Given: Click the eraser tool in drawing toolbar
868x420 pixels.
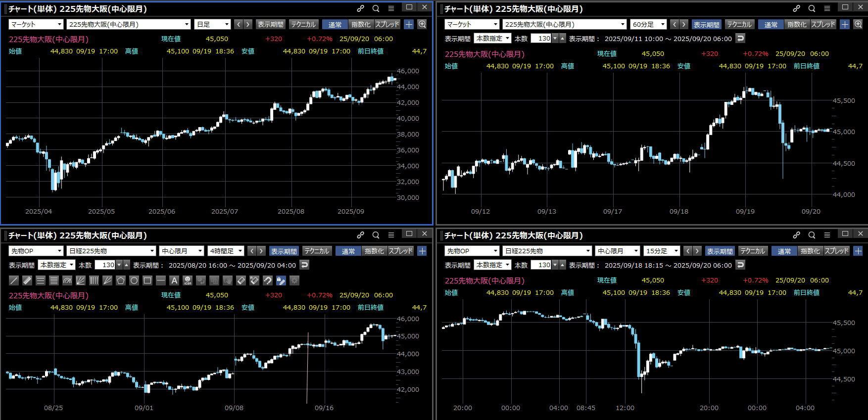Looking at the screenshot, I should point(241,280).
